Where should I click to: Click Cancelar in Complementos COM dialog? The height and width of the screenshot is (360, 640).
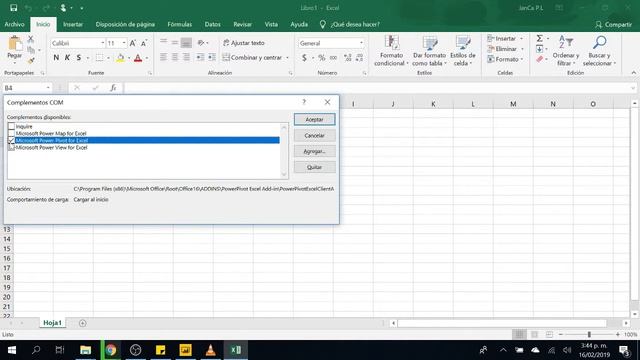pos(314,135)
